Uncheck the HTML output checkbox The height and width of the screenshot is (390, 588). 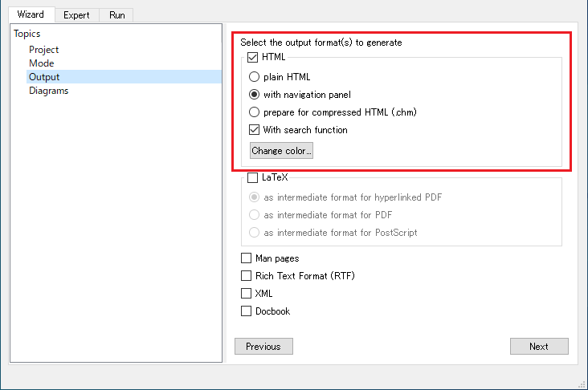(x=252, y=57)
